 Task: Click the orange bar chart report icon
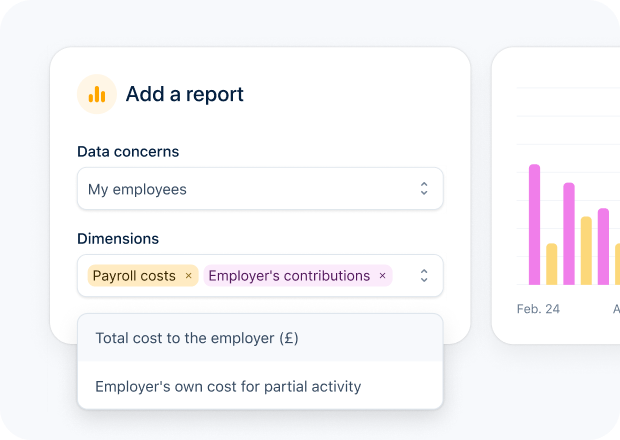[97, 94]
